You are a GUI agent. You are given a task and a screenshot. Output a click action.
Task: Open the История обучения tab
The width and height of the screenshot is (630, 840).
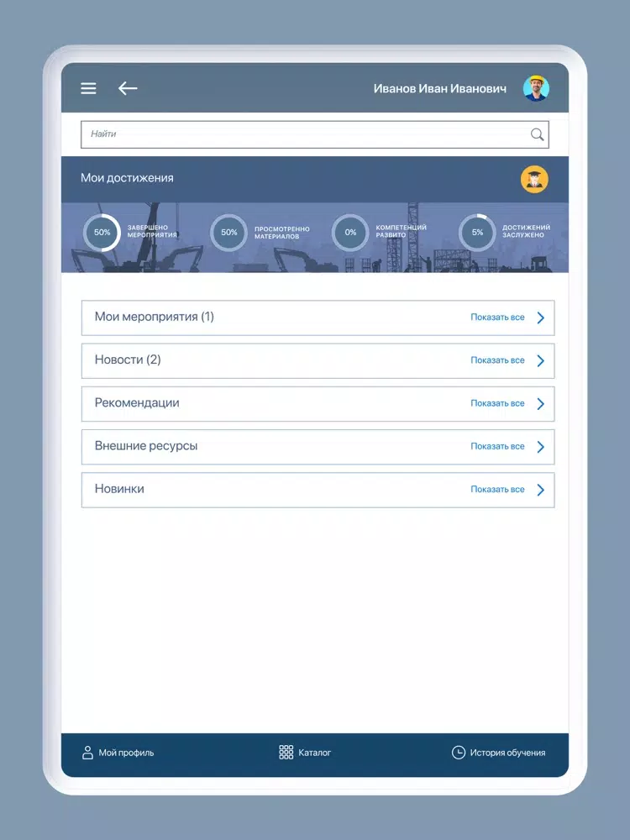point(498,753)
